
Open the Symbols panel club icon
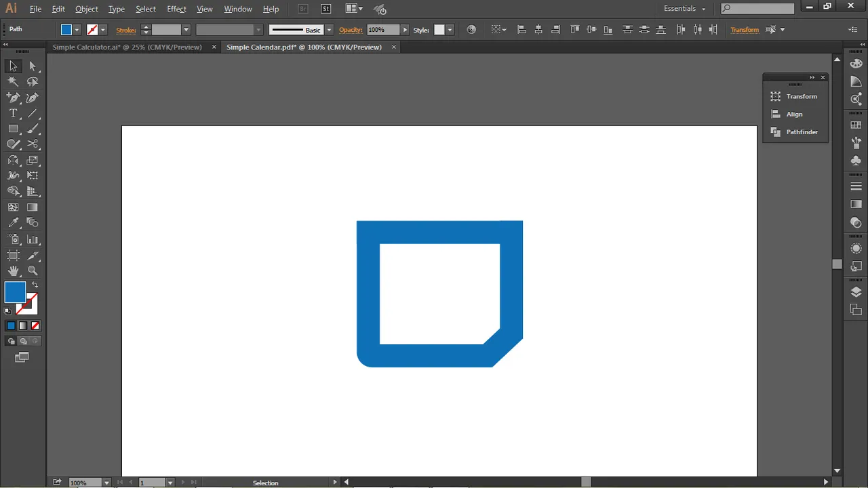coord(856,161)
